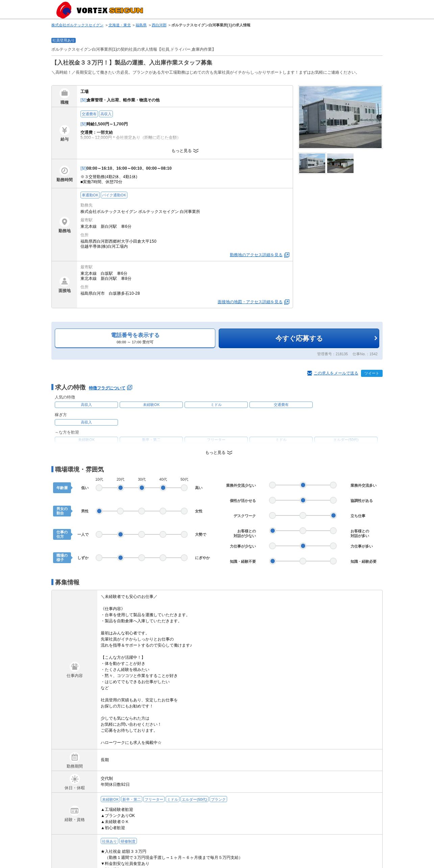Click the briefcase 職種 icon

pyautogui.click(x=64, y=93)
